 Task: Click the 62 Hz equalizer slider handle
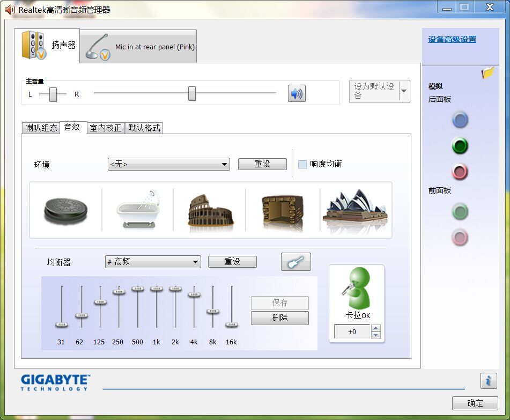click(x=82, y=315)
